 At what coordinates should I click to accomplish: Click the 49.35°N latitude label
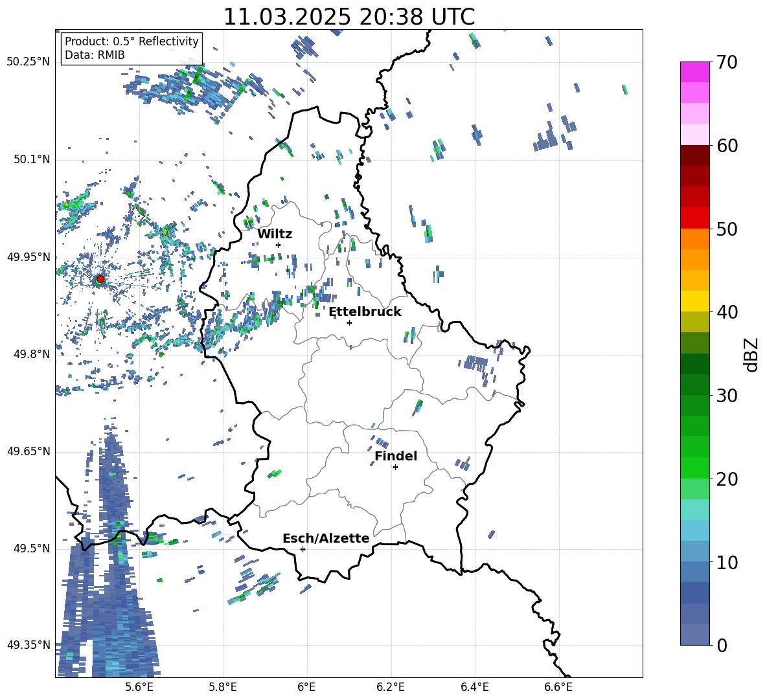29,645
